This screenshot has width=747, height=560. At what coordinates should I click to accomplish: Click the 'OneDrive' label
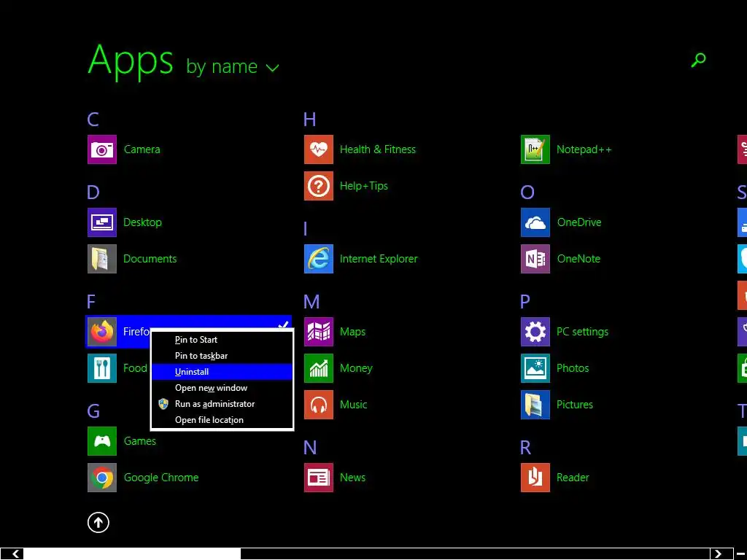579,222
